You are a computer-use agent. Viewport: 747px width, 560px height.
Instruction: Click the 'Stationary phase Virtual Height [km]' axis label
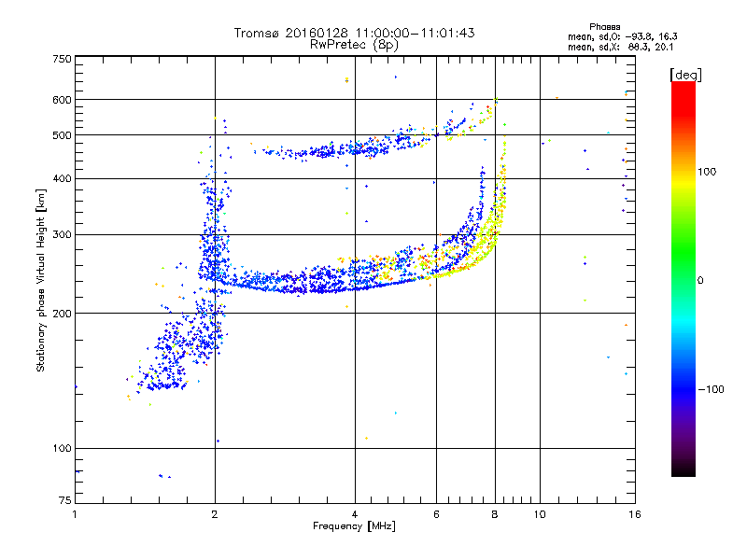point(40,280)
